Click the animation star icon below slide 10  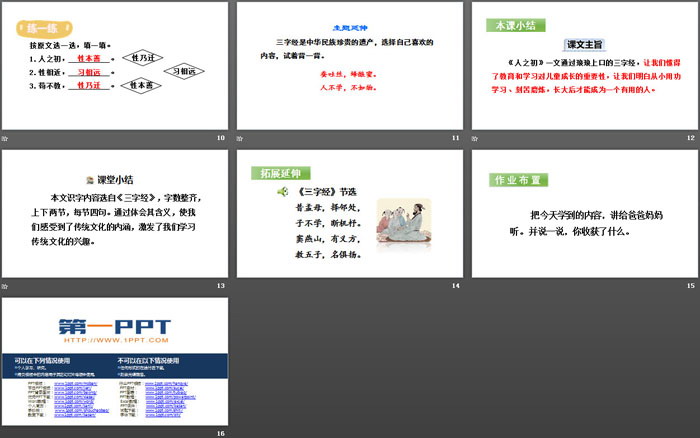coord(5,138)
